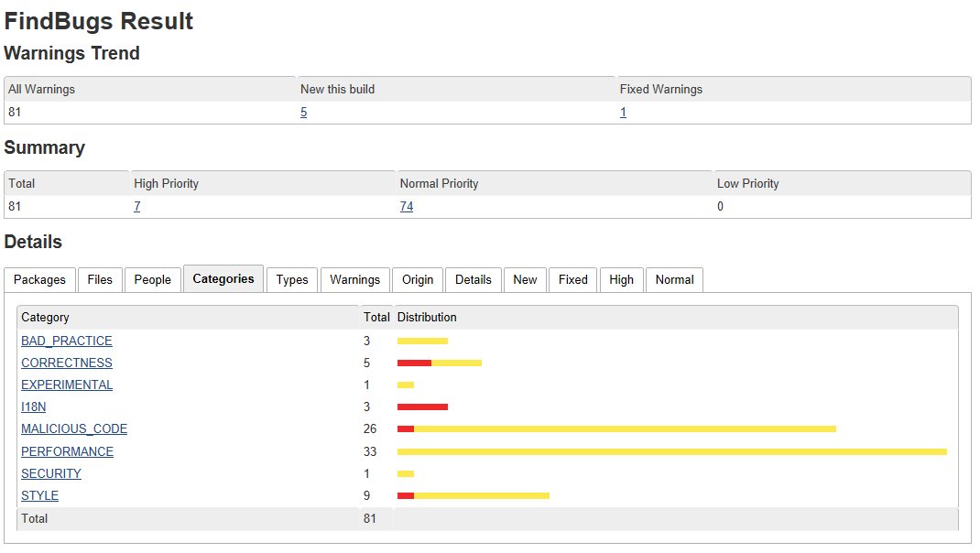
Task: Open the STYLE category link
Action: (x=40, y=496)
